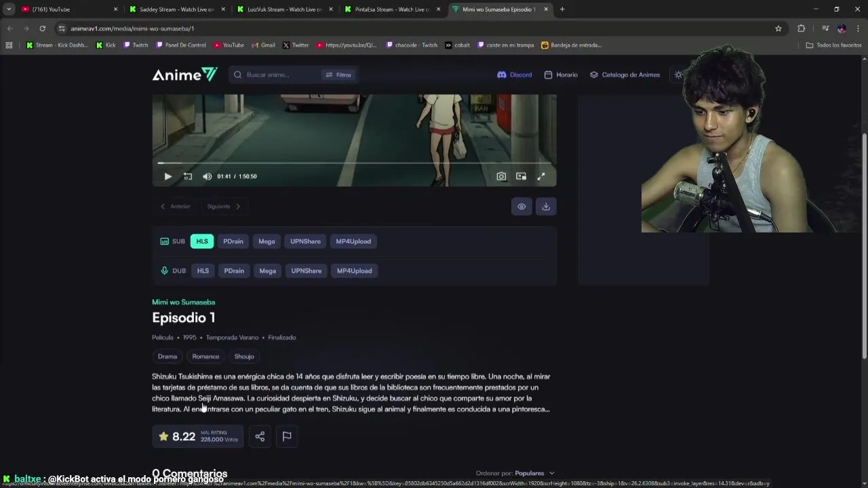Image resolution: width=868 pixels, height=488 pixels.
Task: Select the SUB Mega server
Action: 267,241
